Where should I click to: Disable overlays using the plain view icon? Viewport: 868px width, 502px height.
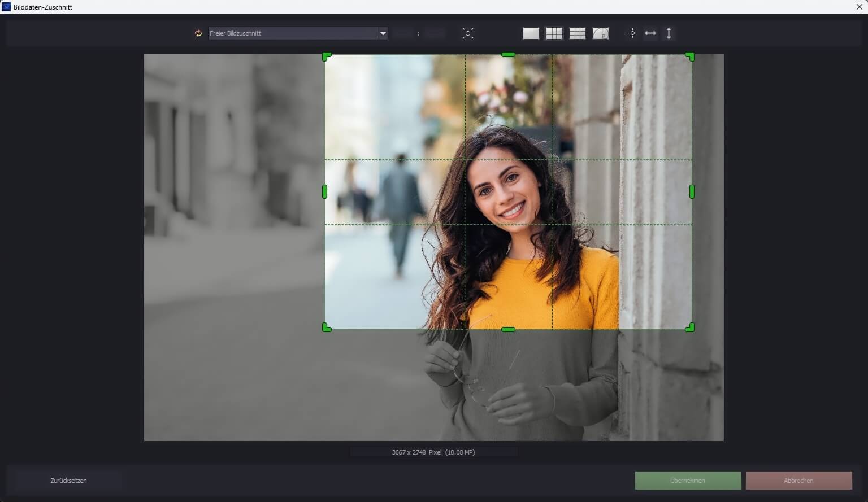coord(531,33)
